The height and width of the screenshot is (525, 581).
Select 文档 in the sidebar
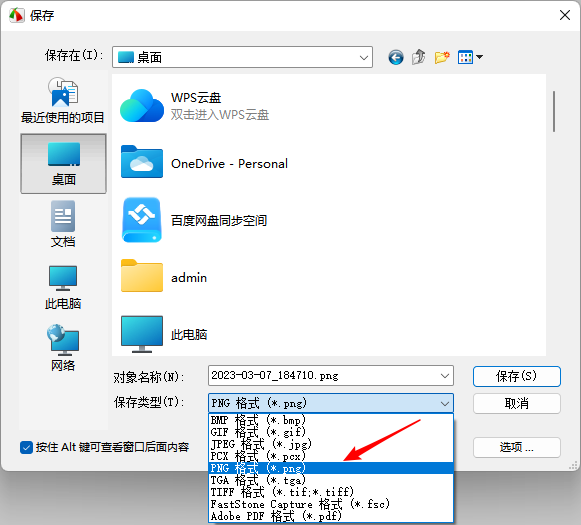(x=63, y=224)
